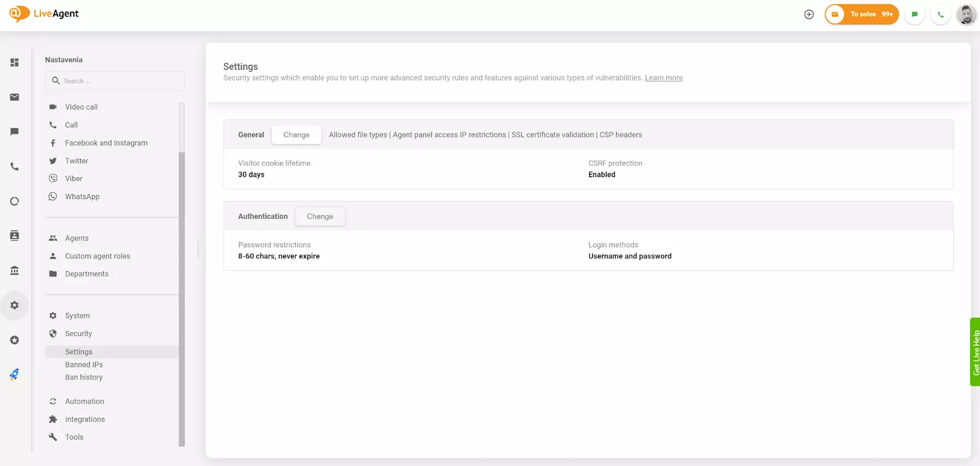Image resolution: width=980 pixels, height=466 pixels.
Task: Click the To solve 99+ button
Action: coord(862,14)
